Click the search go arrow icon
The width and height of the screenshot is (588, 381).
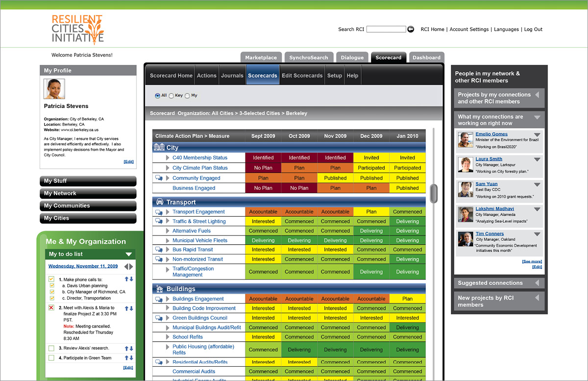411,29
